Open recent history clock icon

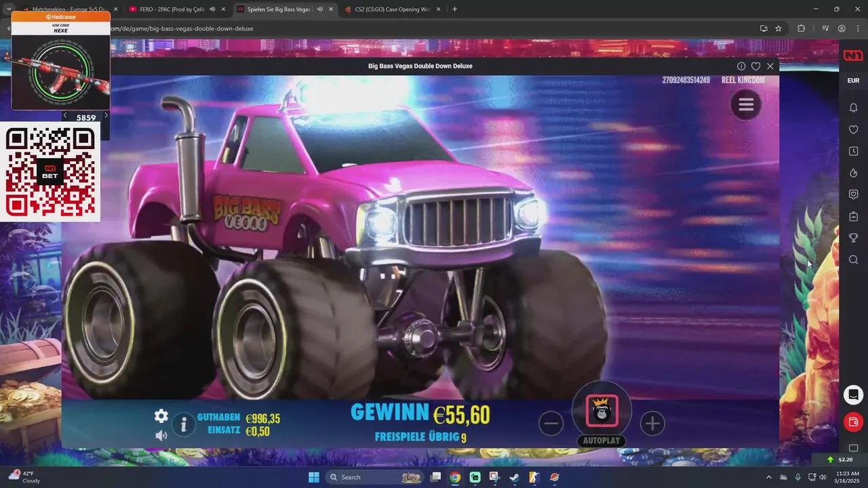(854, 151)
